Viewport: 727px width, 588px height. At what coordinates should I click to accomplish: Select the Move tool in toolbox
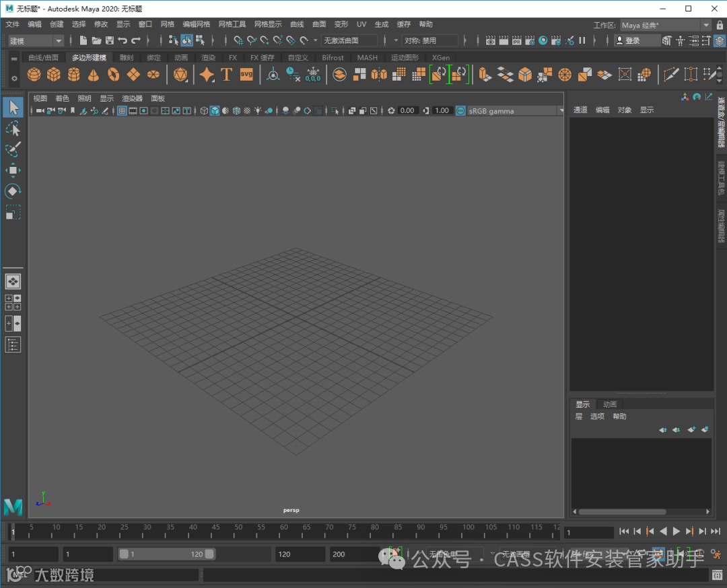pyautogui.click(x=13, y=170)
